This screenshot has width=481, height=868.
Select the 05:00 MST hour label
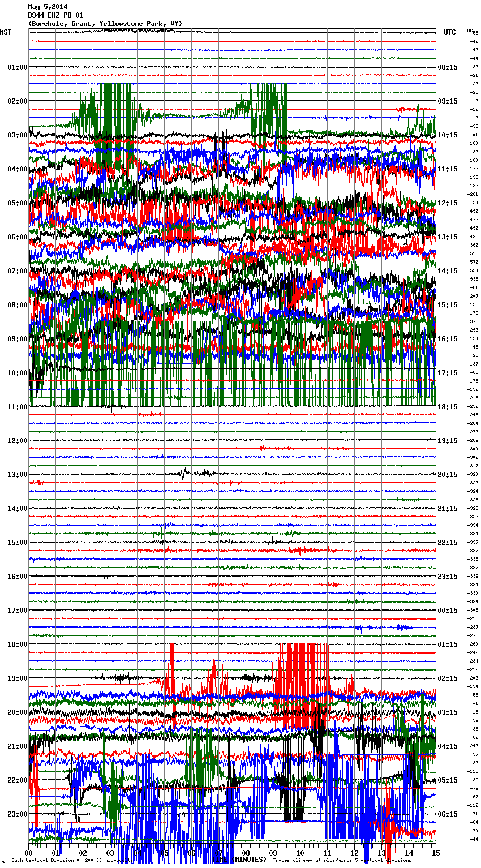(x=18, y=203)
